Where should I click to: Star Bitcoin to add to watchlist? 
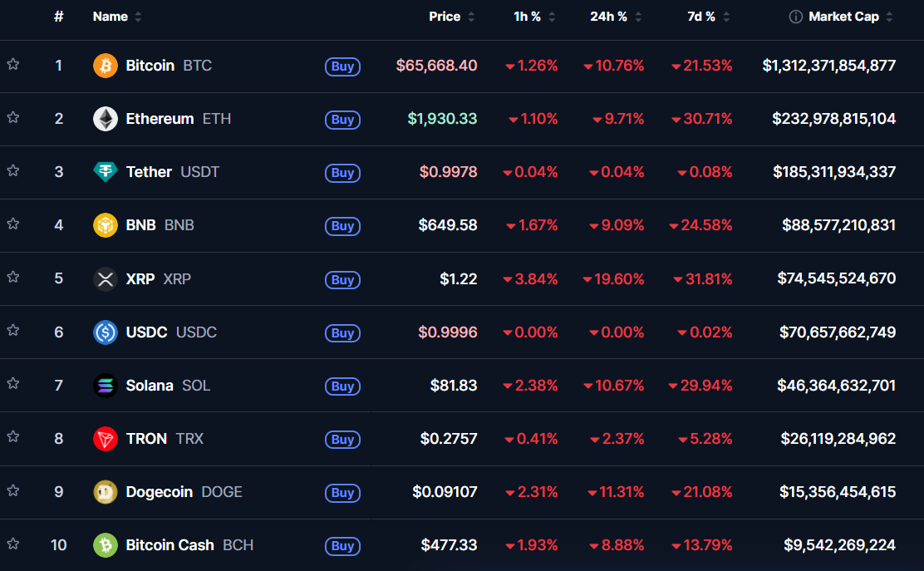coord(13,64)
